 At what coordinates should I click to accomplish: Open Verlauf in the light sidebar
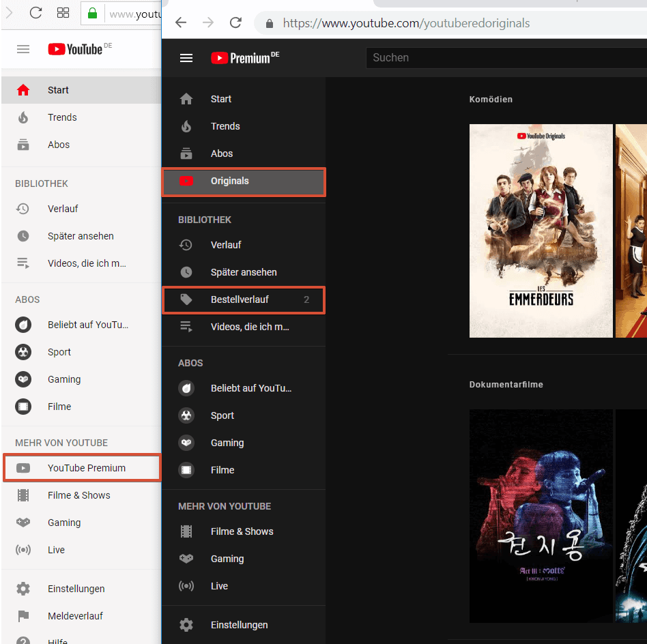coord(81,209)
